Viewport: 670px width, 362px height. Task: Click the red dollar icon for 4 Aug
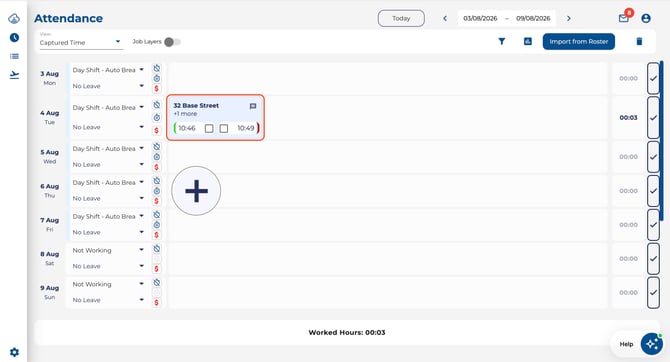[x=156, y=130]
